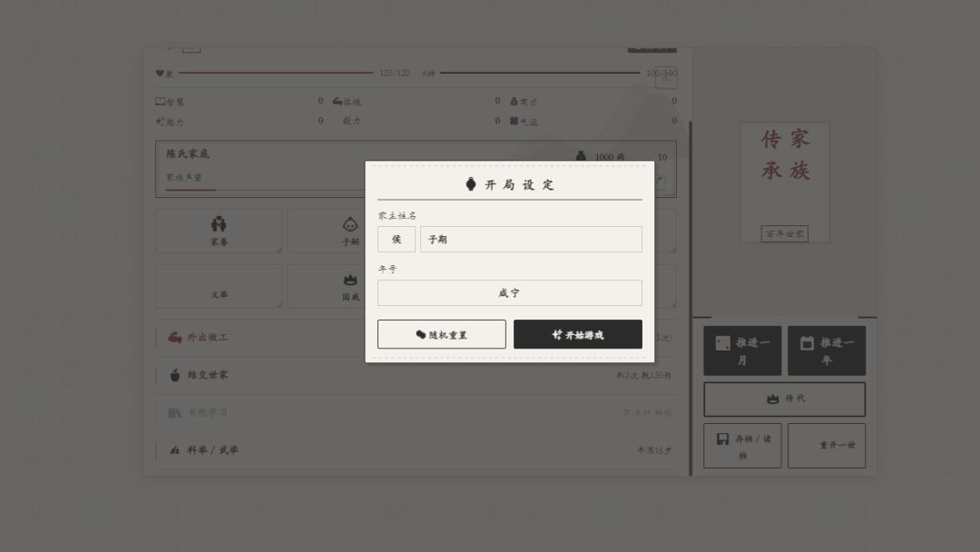980x552 pixels.
Task: Click the red arm icon for 外出做工
Action: (175, 338)
